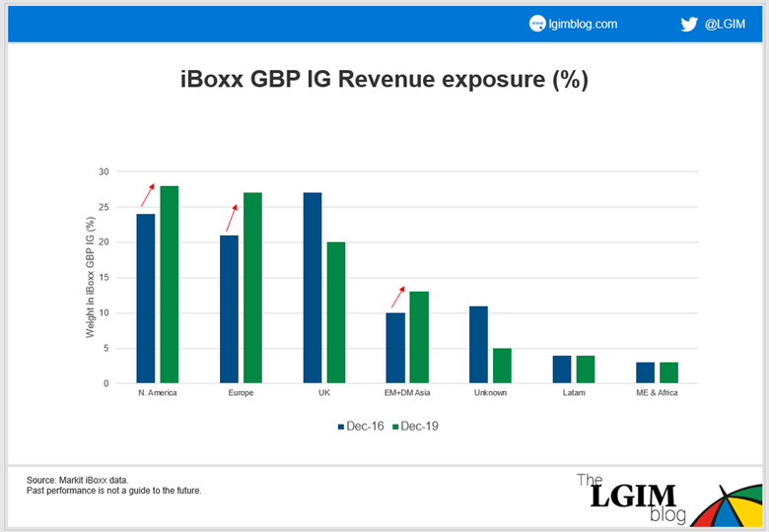This screenshot has width=769, height=532.
Task: Click the Twitter bird icon
Action: point(688,24)
